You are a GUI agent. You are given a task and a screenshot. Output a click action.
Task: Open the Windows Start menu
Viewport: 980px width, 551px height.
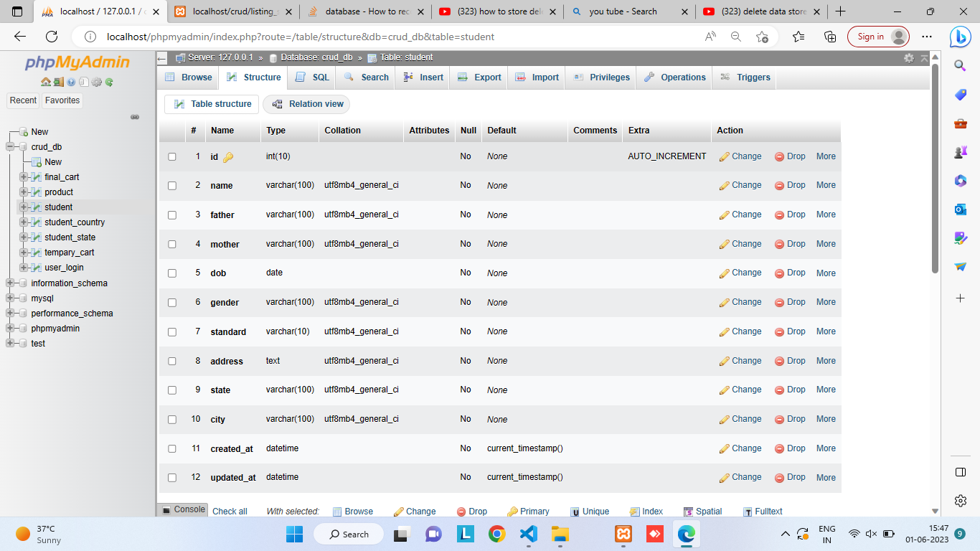(294, 534)
